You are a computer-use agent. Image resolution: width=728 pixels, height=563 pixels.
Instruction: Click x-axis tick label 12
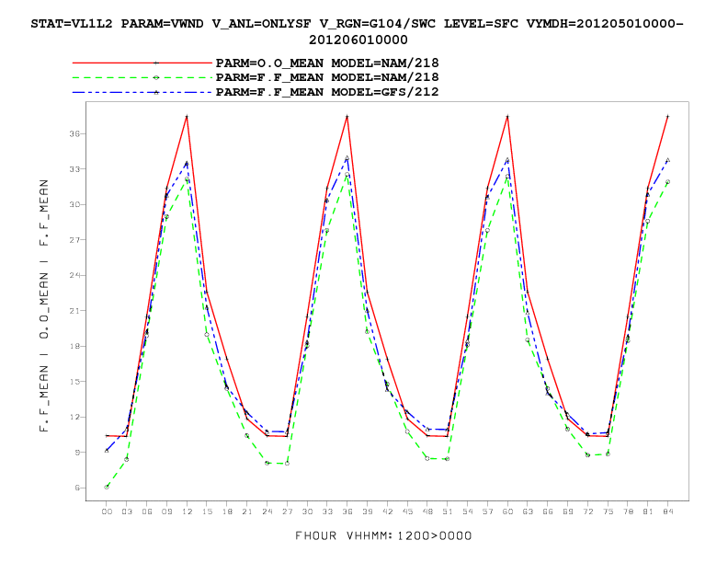[x=187, y=511]
